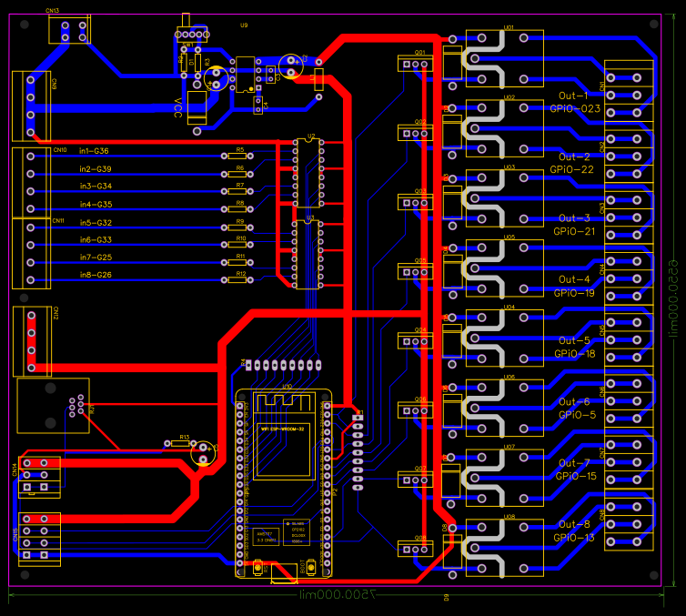Select the U01 relay footprint
Image resolution: width=686 pixels, height=616 pixels.
coord(505,58)
